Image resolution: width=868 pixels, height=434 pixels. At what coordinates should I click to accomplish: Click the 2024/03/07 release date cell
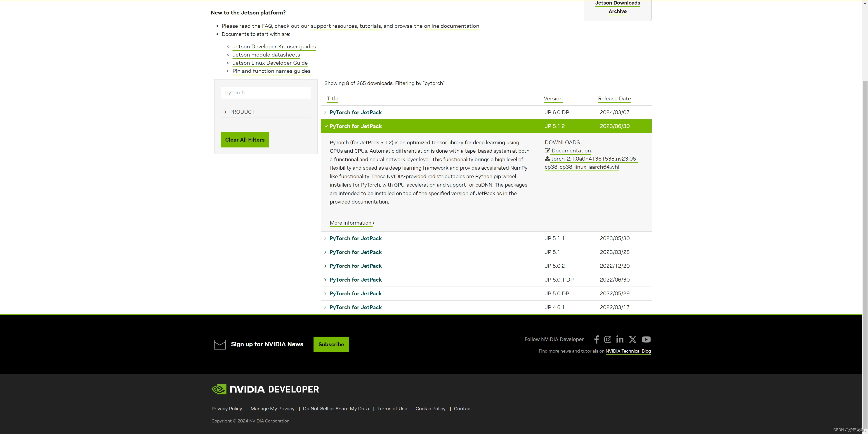coord(614,112)
